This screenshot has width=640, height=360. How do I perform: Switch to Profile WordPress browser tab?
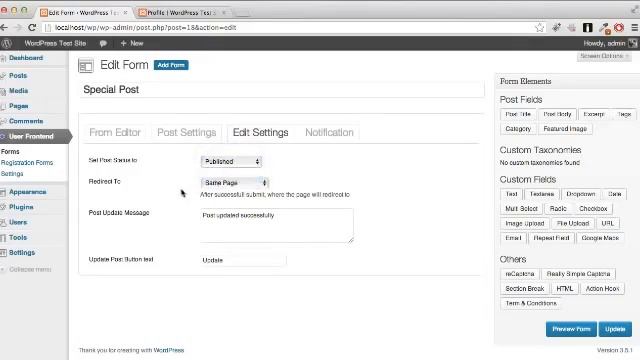tap(182, 13)
